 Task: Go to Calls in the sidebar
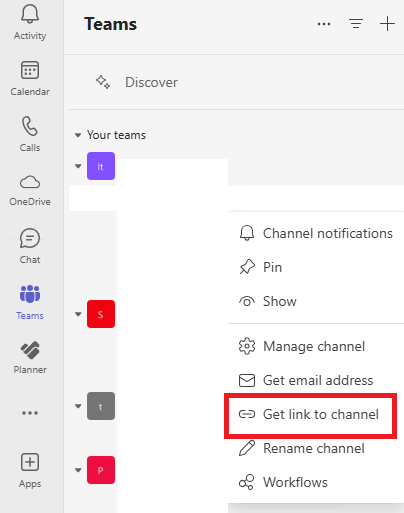pyautogui.click(x=30, y=134)
